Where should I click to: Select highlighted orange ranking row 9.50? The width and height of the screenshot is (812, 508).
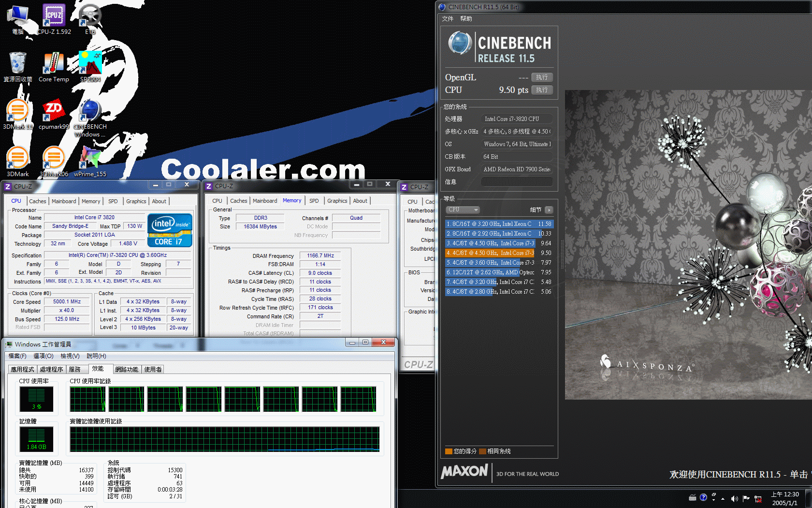[x=499, y=253]
